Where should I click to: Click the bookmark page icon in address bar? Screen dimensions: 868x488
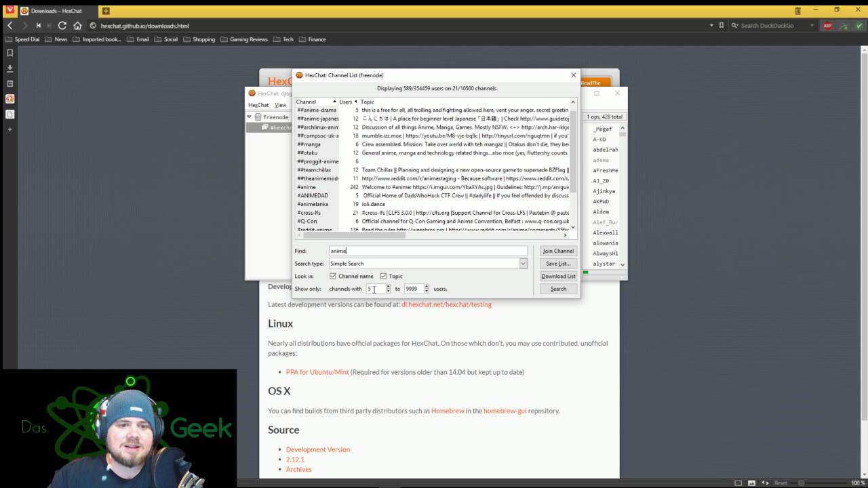tap(722, 26)
